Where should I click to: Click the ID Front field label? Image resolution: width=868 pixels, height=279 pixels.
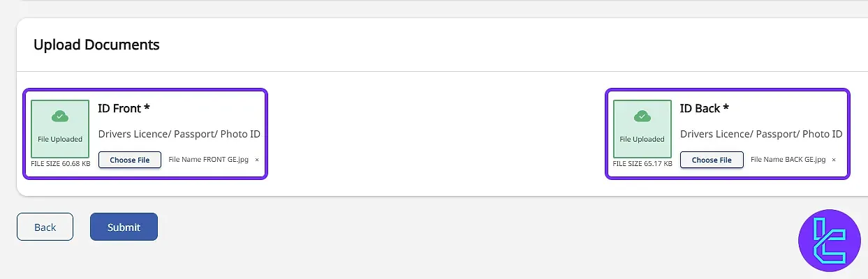tap(124, 108)
